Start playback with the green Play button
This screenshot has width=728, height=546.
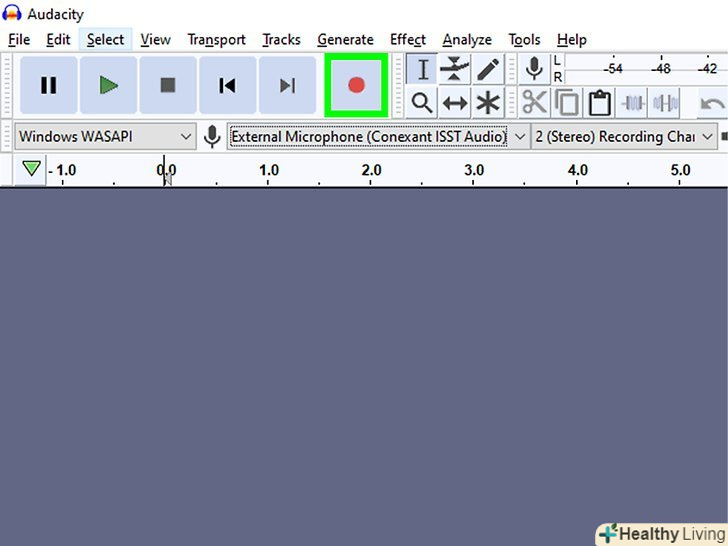pyautogui.click(x=108, y=85)
